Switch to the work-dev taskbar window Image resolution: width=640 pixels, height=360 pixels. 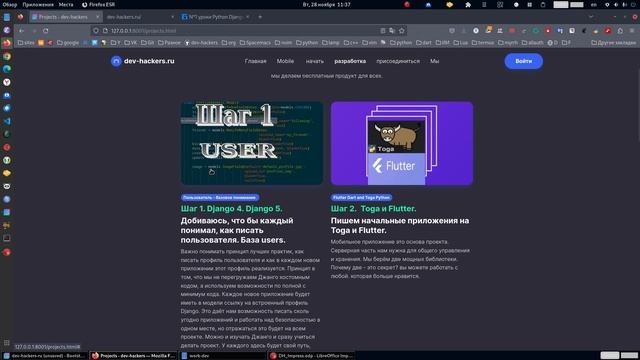(222, 356)
